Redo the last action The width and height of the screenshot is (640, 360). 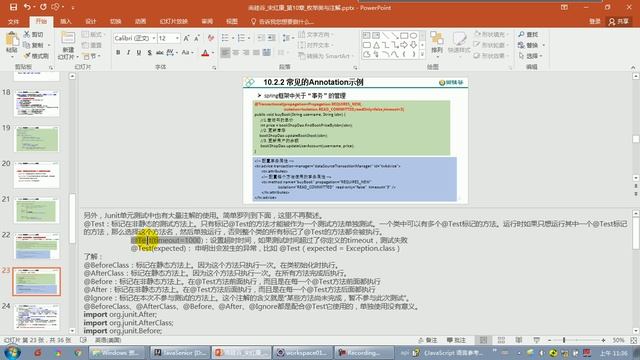point(43,7)
